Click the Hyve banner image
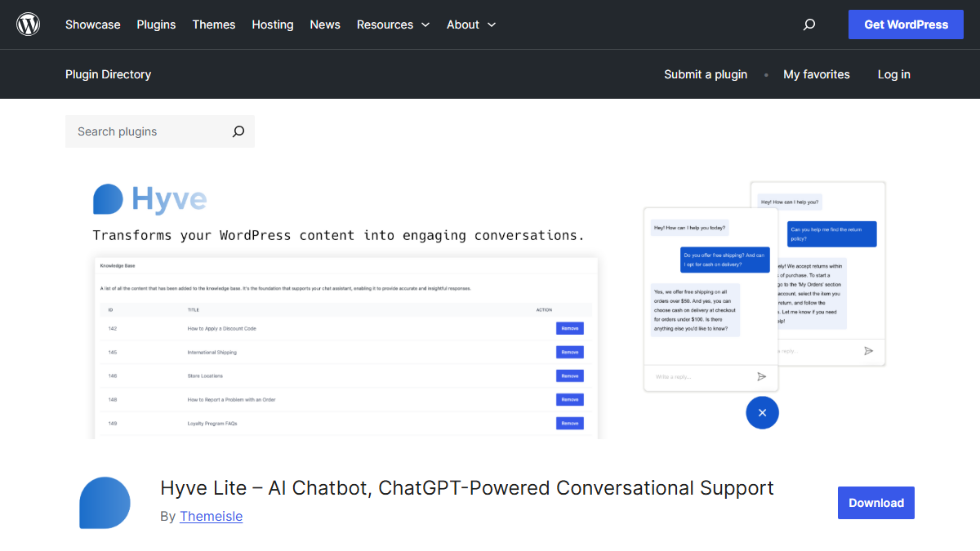The image size is (980, 551). pyautogui.click(x=490, y=304)
